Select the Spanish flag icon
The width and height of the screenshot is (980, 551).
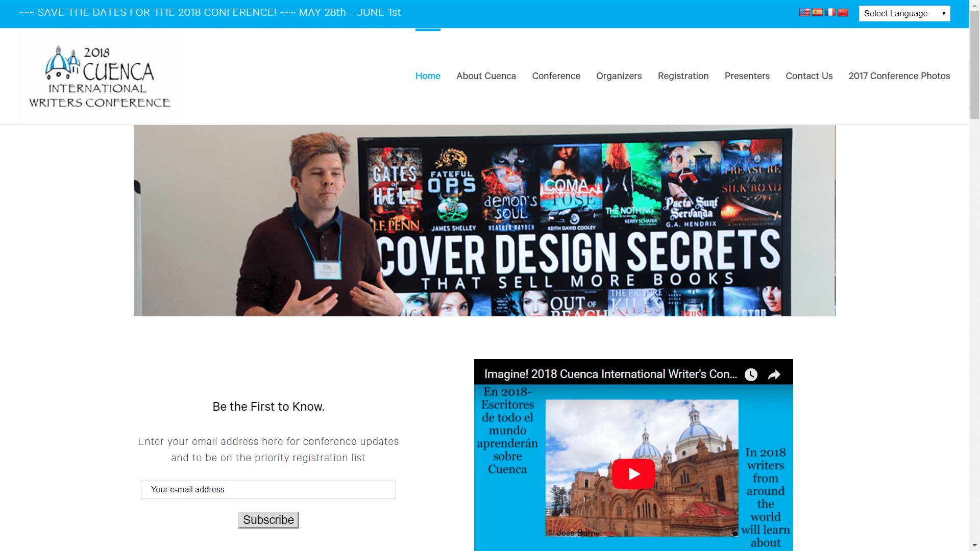pos(817,12)
